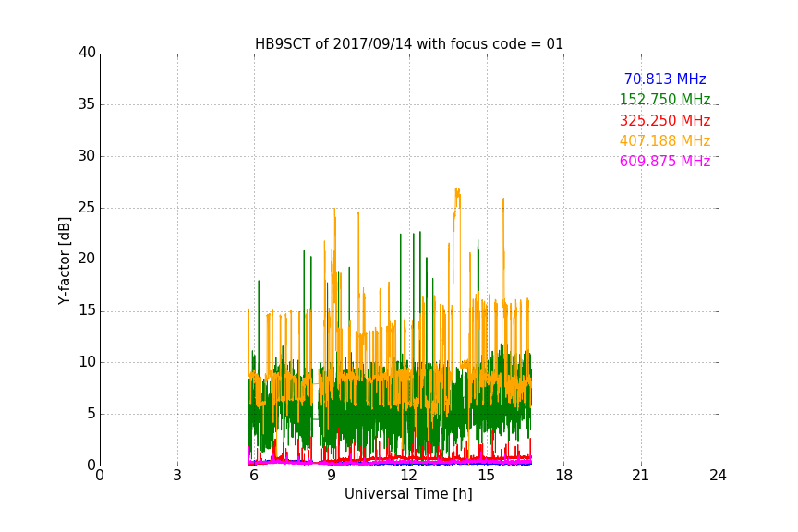
Task: Click the y-axis tick value 5
Action: click(91, 414)
